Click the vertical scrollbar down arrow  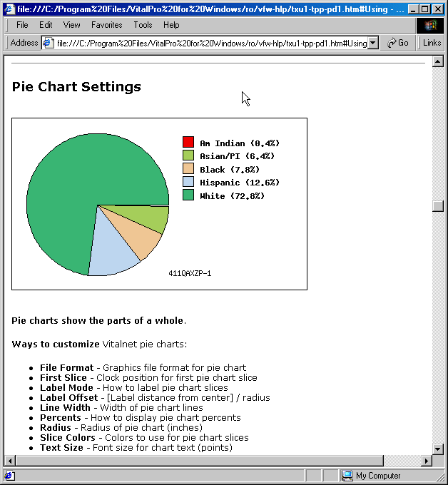pyautogui.click(x=437, y=449)
